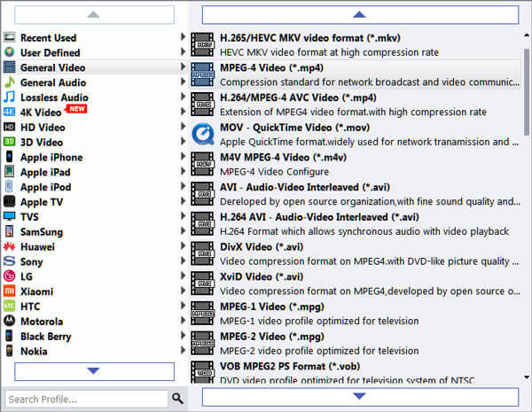532x412 pixels.
Task: Expand the General Audio submenu arrow
Action: pyautogui.click(x=183, y=82)
